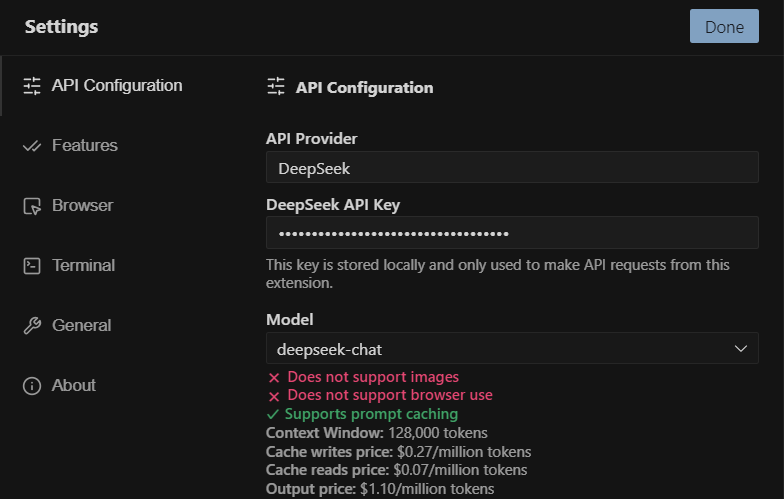Click the 'Model' field label

(x=290, y=320)
